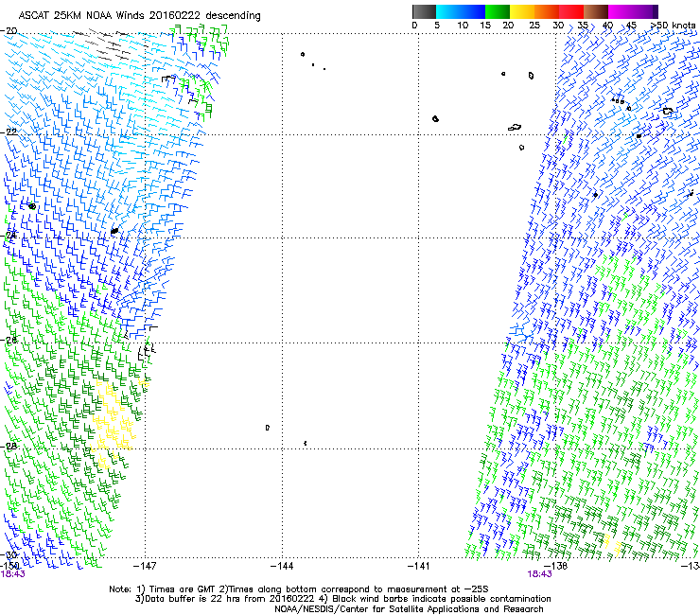Click the purple '18:43' time beside -138

coord(540,574)
